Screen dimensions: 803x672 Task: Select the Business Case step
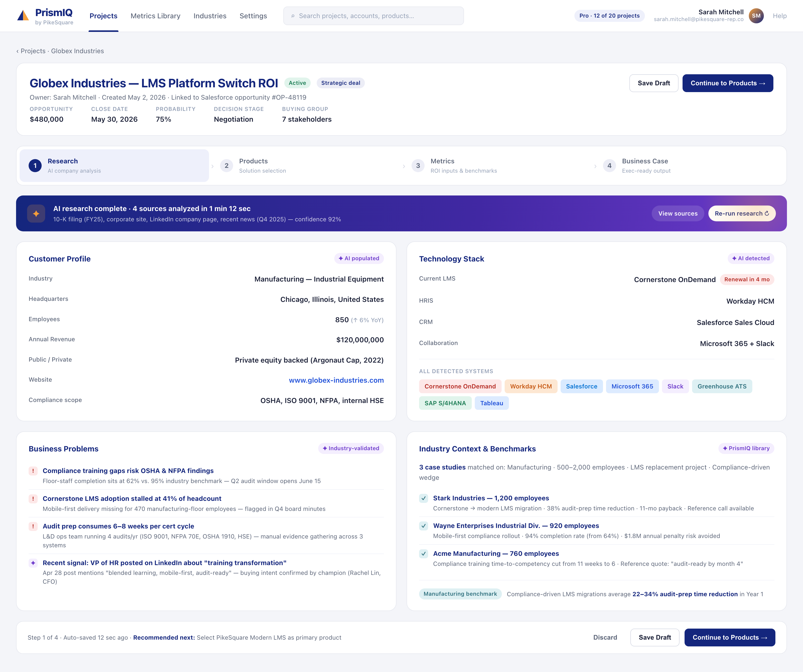(688, 166)
